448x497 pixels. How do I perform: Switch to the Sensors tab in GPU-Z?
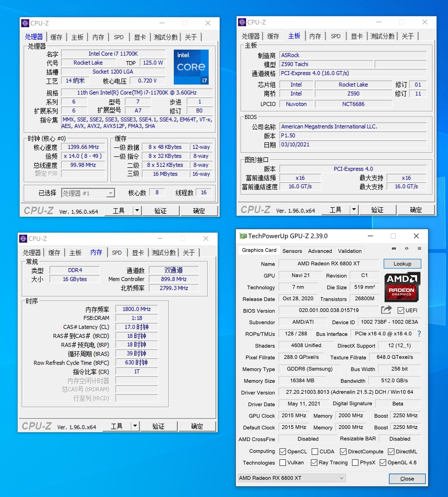(x=292, y=251)
